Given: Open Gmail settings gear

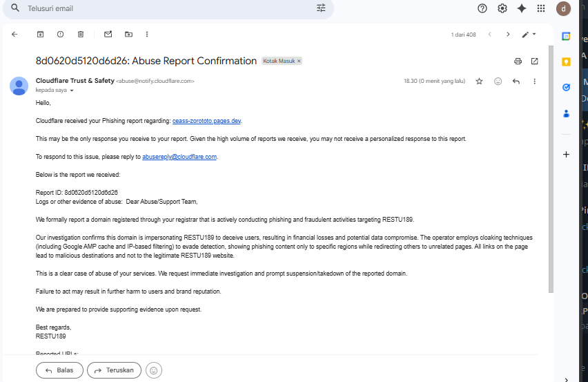Looking at the screenshot, I should [x=502, y=8].
